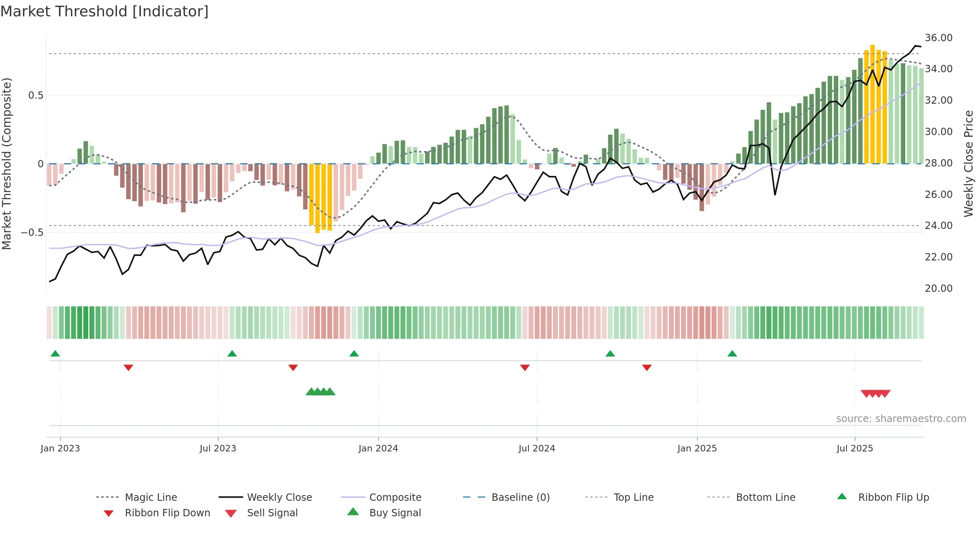Viewport: 980px width, 551px height.
Task: Toggle the Baseline (0) legend entry
Action: [x=506, y=497]
